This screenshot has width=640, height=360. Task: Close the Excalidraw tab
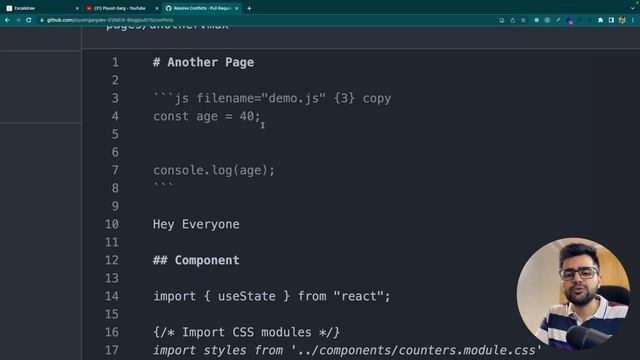coord(77,8)
